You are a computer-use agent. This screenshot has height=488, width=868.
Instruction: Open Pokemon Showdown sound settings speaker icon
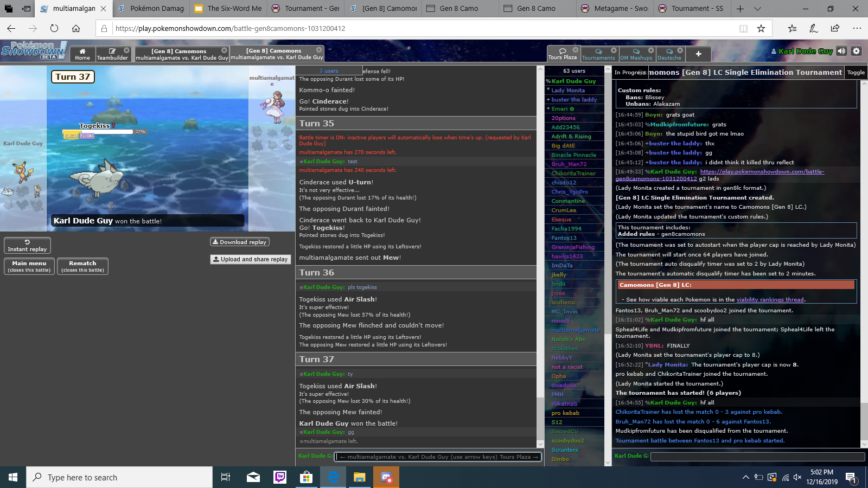click(841, 51)
